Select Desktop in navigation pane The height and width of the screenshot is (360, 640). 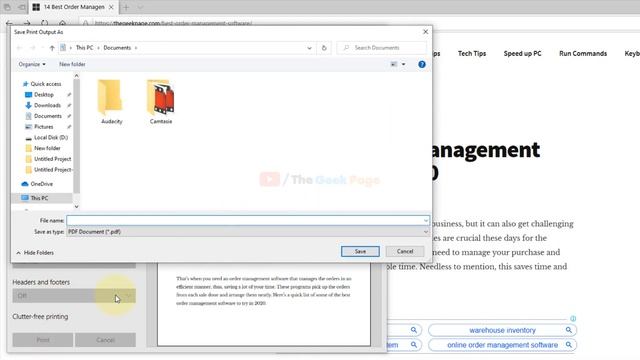(44, 94)
